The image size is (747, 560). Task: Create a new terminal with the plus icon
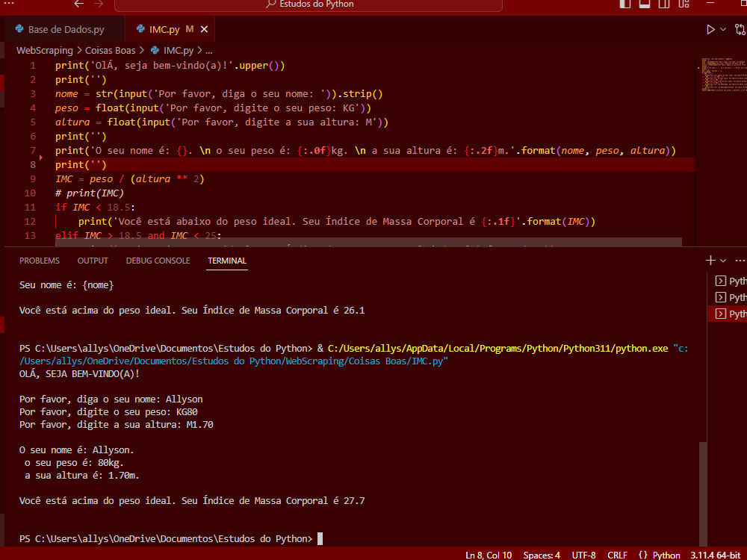(x=709, y=260)
